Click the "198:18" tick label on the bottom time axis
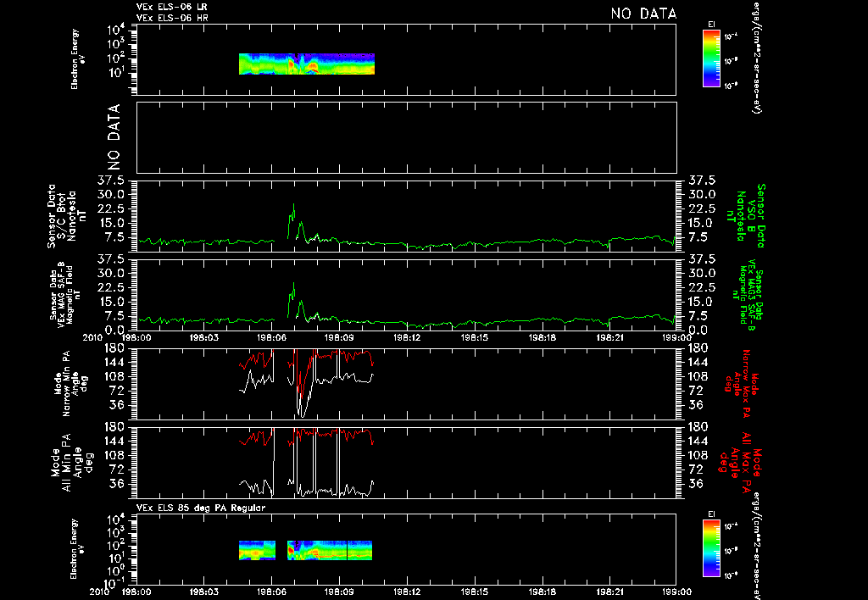Screen dimensions: 868x600 [x=542, y=592]
